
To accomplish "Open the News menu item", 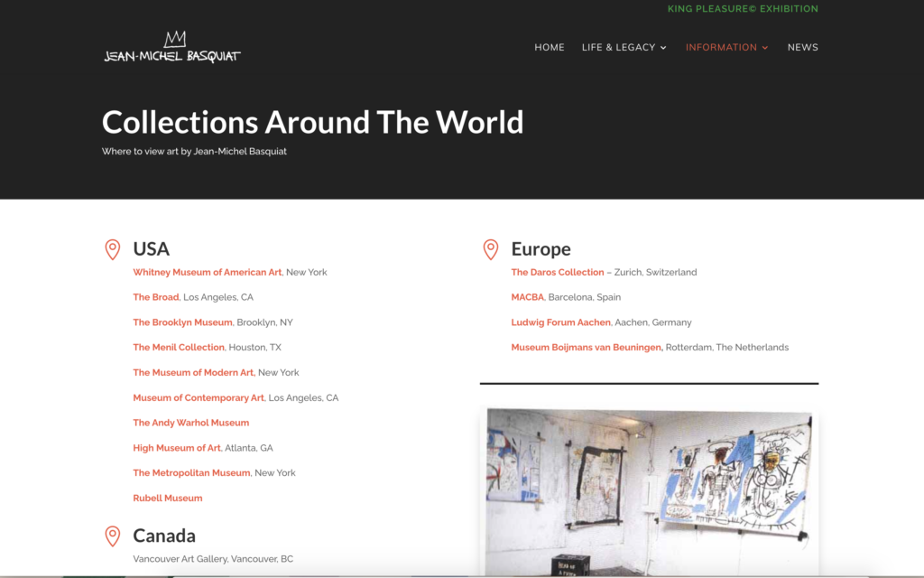I will [x=802, y=48].
